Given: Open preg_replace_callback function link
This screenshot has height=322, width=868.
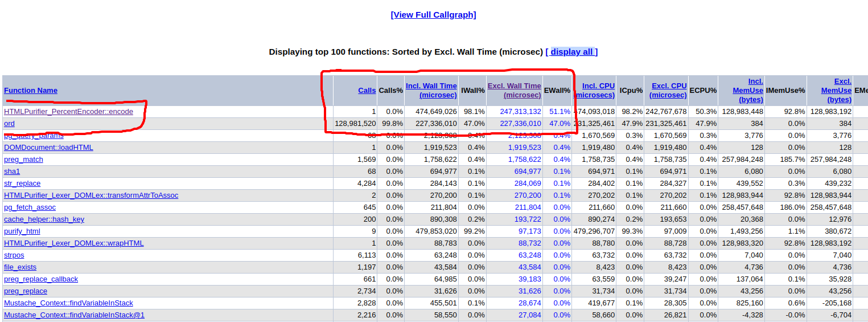Looking at the screenshot, I should (41, 279).
